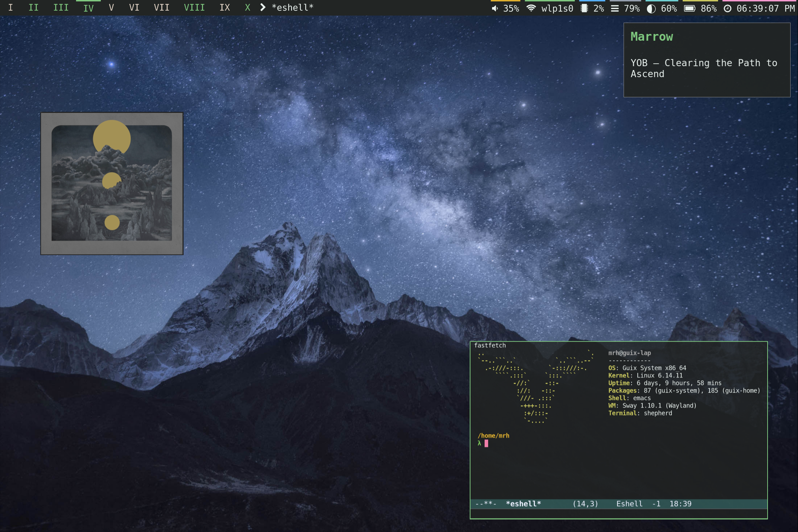
Task: Switch to workspace VI
Action: (134, 8)
